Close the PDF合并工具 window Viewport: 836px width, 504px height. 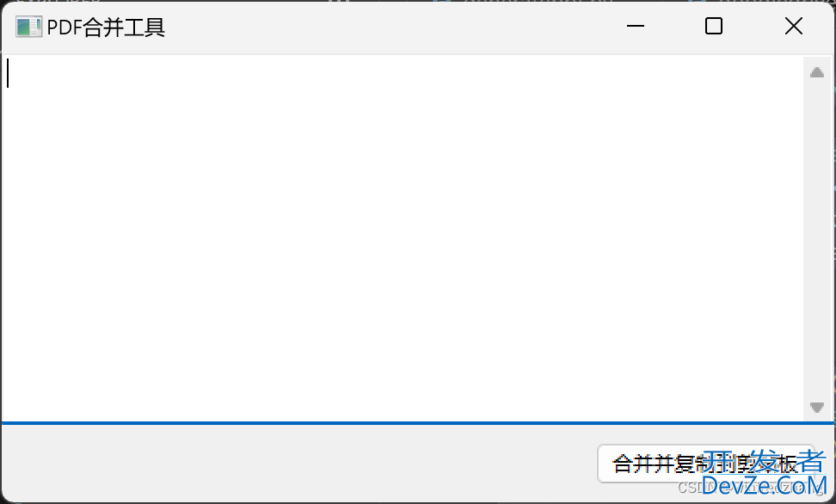coord(793,27)
